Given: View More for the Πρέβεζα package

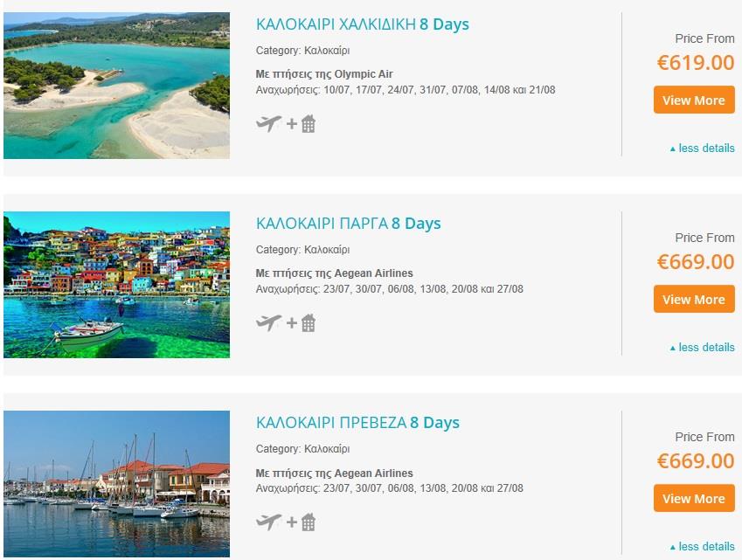Looking at the screenshot, I should 694,498.
